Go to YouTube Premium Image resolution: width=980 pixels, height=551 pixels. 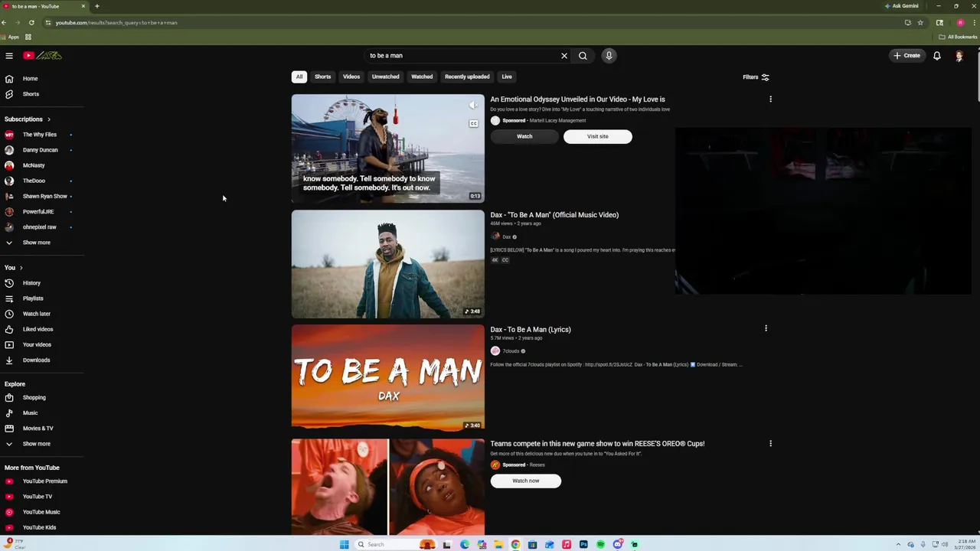coord(44,481)
